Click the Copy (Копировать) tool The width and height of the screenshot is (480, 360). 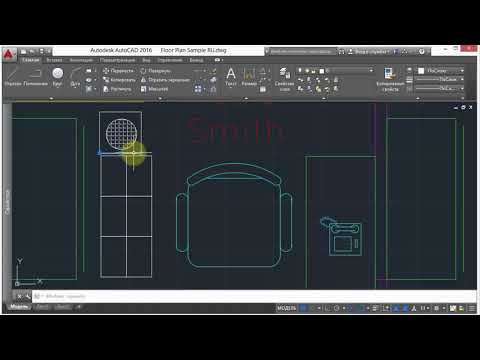tap(119, 80)
